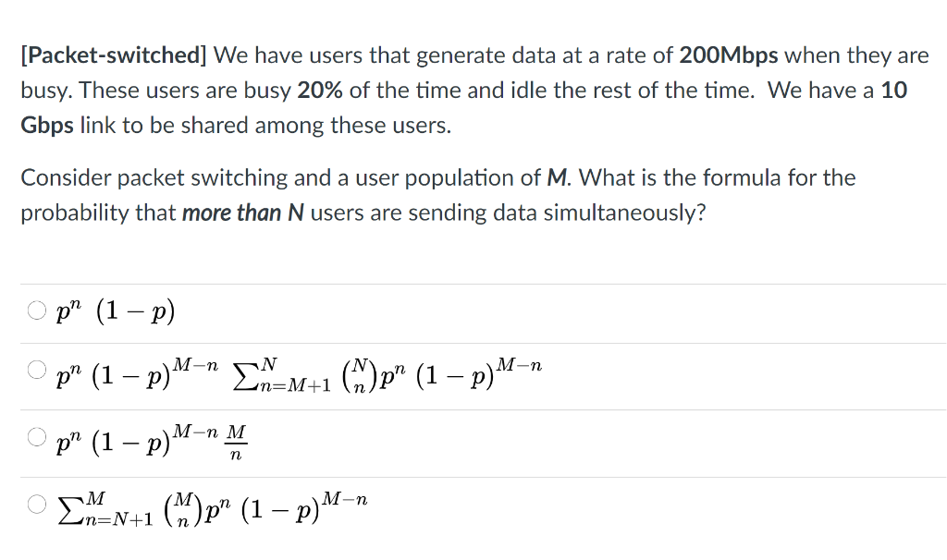Click the exponent M-n in the last option
Screen dimensions: 947x560
[346, 499]
